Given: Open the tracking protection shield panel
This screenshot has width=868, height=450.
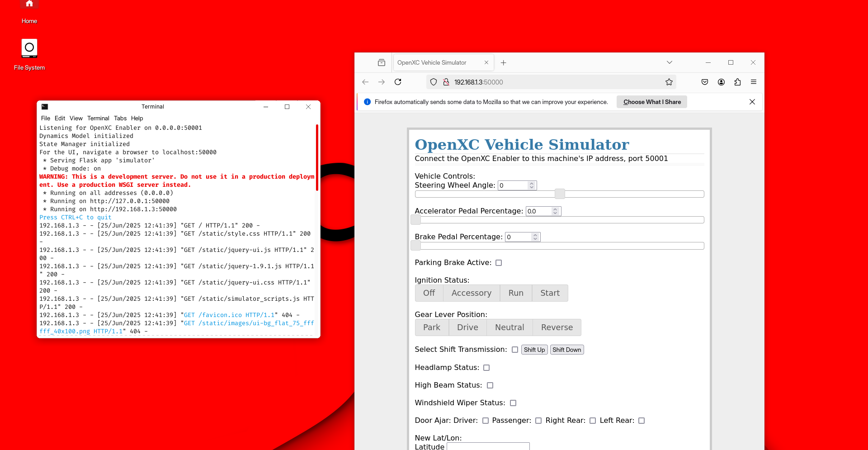Looking at the screenshot, I should click(434, 82).
